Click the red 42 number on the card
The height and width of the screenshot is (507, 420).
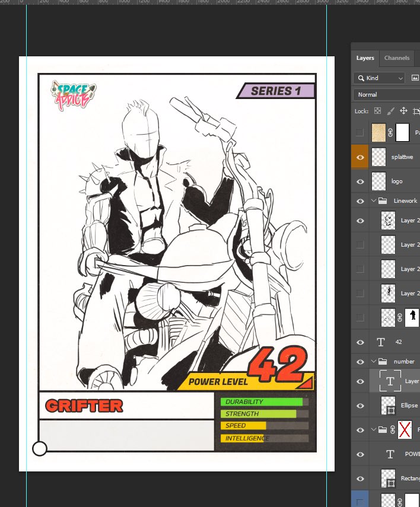coord(278,364)
